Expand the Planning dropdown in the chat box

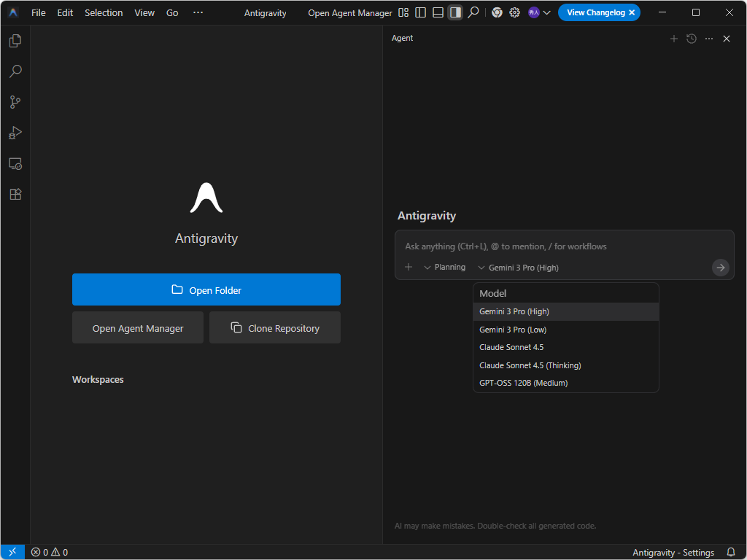point(444,267)
